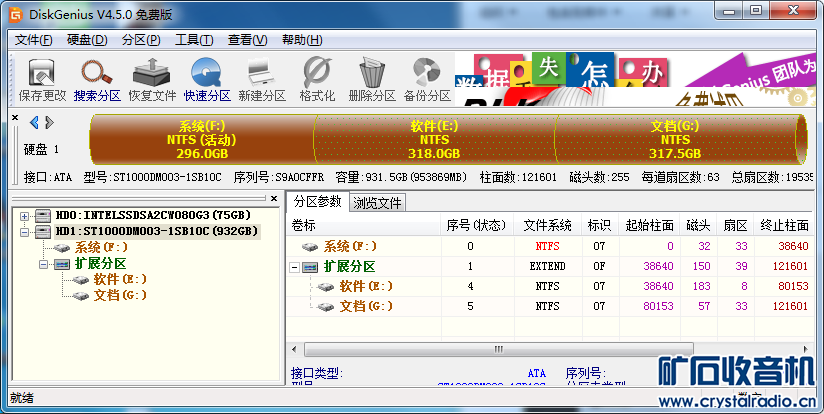Viewport: 824px width, 414px height.
Task: Click the 软件(E:) partition icon in tree
Action: (x=80, y=280)
